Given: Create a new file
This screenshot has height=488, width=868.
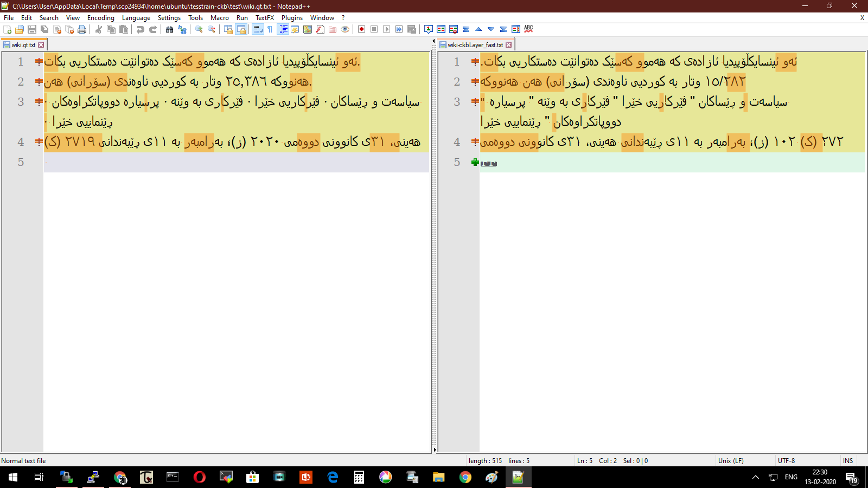Looking at the screenshot, I should [x=7, y=30].
